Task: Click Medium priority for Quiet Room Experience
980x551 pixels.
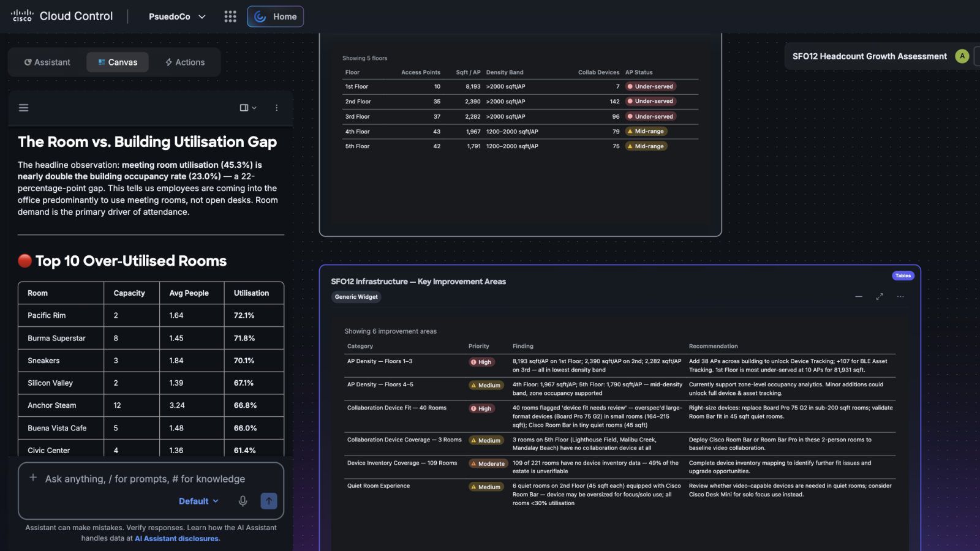Action: (x=486, y=487)
